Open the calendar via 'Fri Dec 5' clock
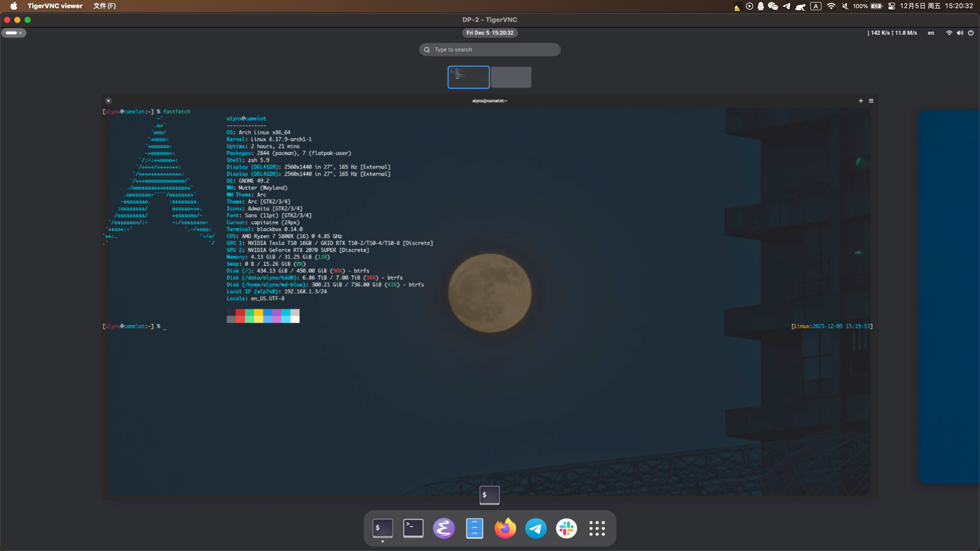Viewport: 980px width, 551px height. coord(490,33)
